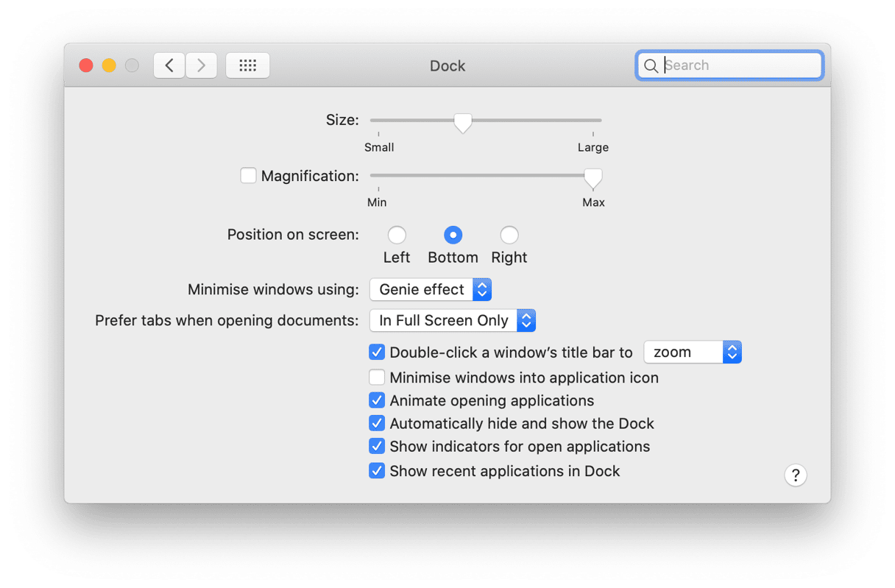
Task: Click the Magnification slider thumb
Action: tap(592, 178)
